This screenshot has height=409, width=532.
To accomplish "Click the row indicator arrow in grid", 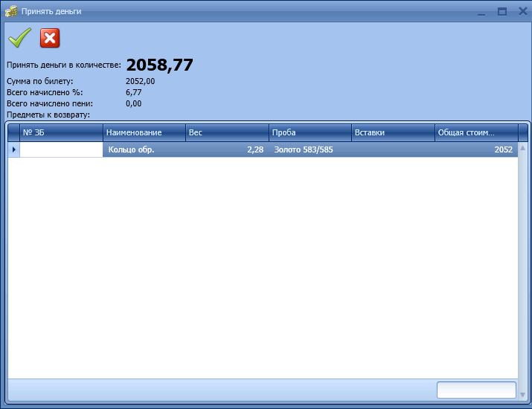I will point(13,149).
